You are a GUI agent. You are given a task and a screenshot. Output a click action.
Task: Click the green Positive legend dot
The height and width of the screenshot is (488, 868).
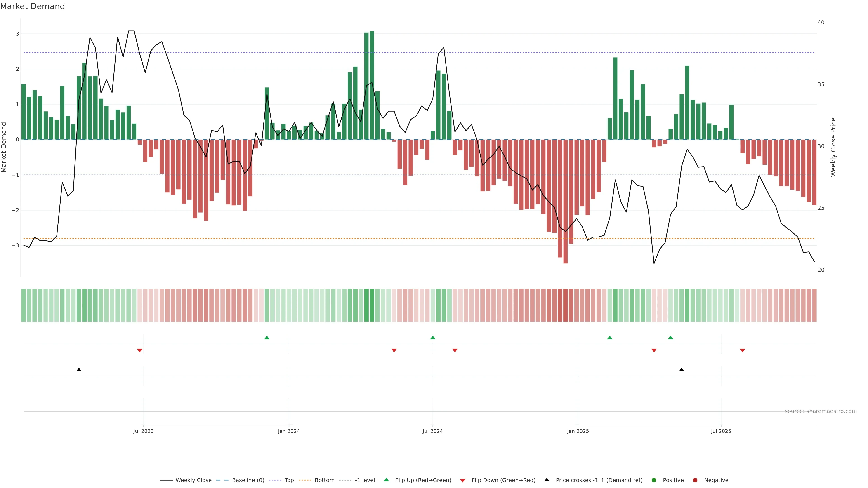coord(654,480)
